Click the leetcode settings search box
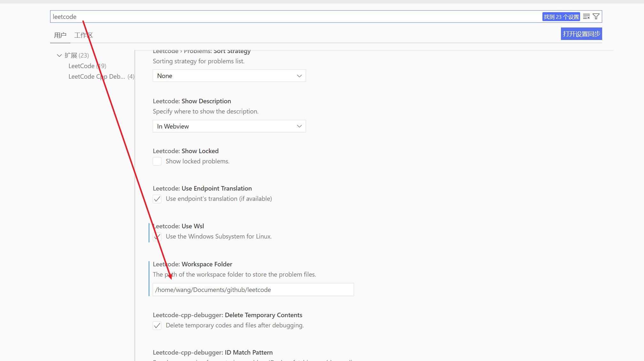This screenshot has height=361, width=644. [287, 17]
